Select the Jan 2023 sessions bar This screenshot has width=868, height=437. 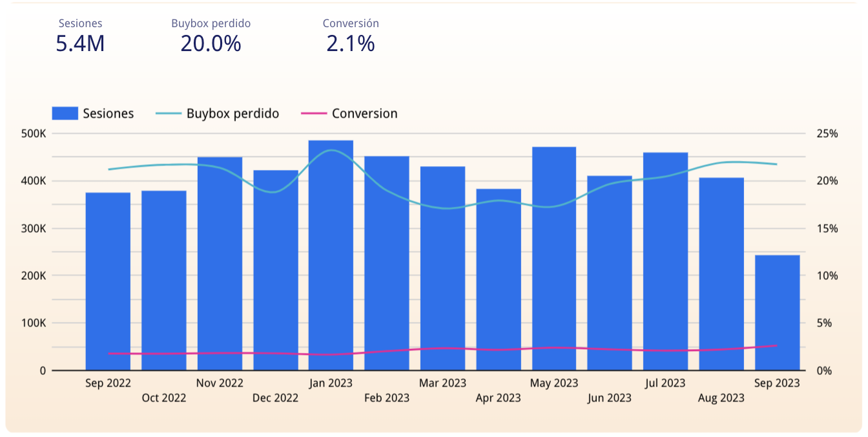tap(331, 255)
